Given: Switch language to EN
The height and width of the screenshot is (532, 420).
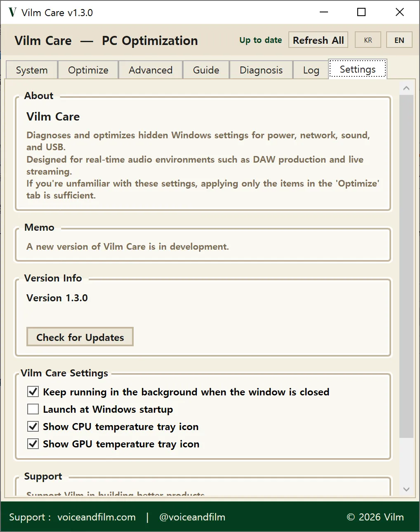Looking at the screenshot, I should [x=399, y=40].
